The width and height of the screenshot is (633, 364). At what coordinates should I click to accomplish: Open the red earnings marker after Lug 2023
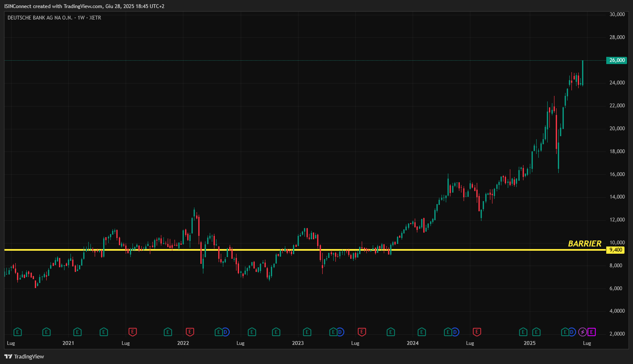362,332
